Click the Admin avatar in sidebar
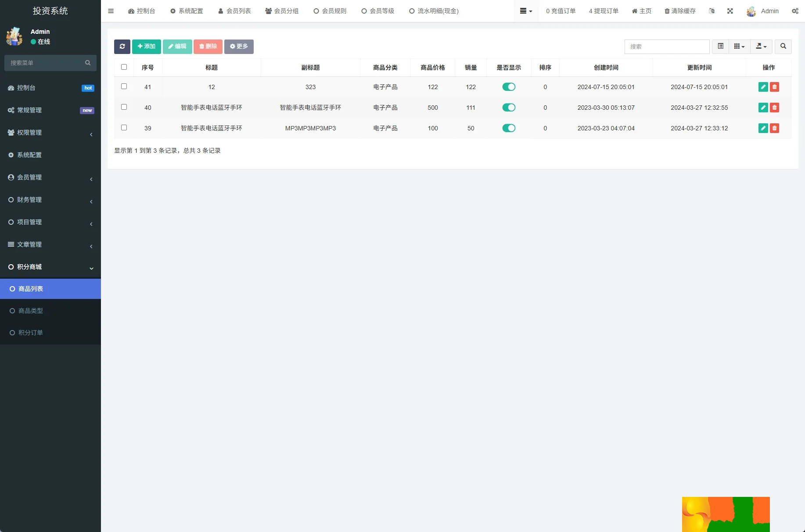The height and width of the screenshot is (532, 805). point(14,36)
